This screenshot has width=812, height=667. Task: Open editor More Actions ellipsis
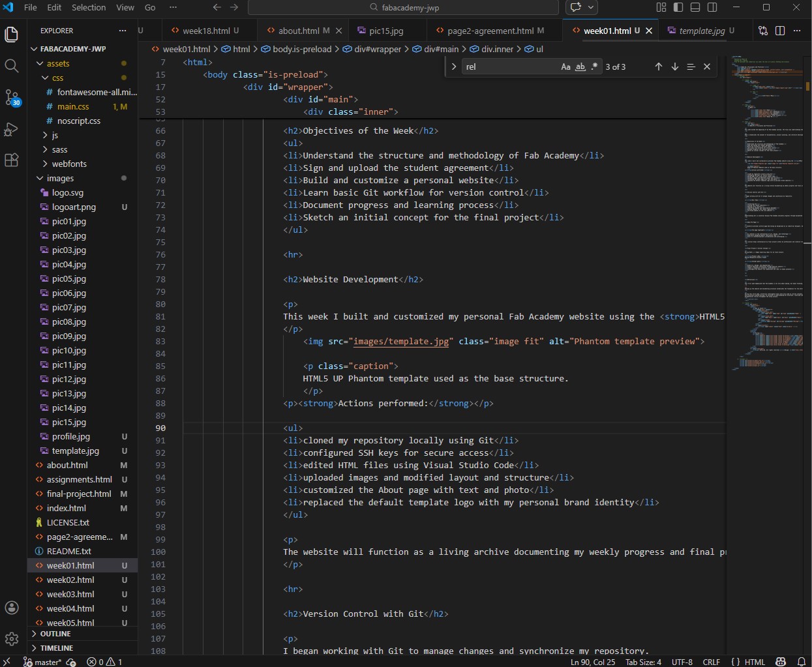(x=797, y=31)
